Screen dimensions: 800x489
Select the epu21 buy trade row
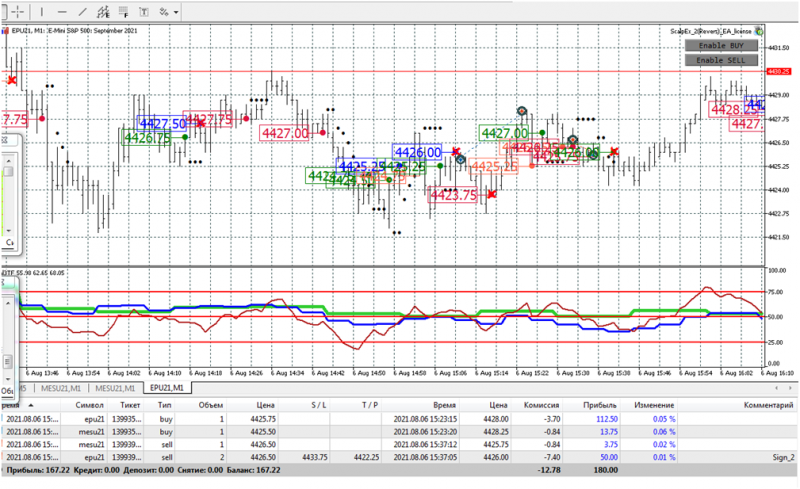(x=399, y=419)
